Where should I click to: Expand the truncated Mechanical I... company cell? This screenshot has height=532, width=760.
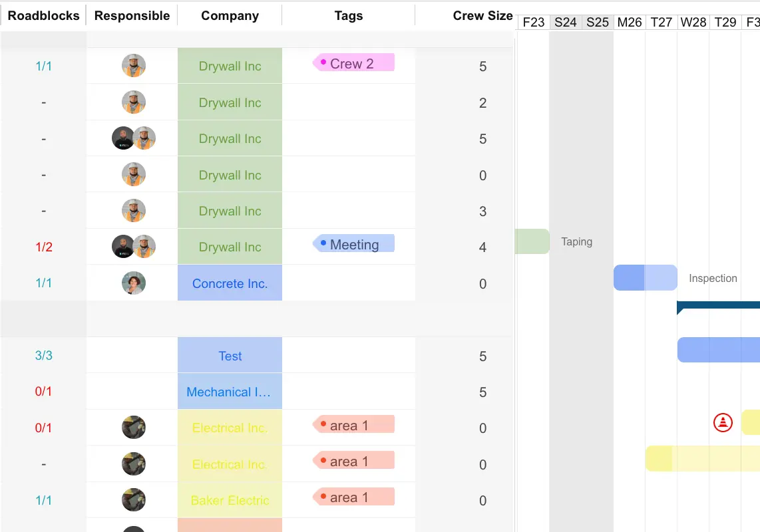(x=230, y=391)
